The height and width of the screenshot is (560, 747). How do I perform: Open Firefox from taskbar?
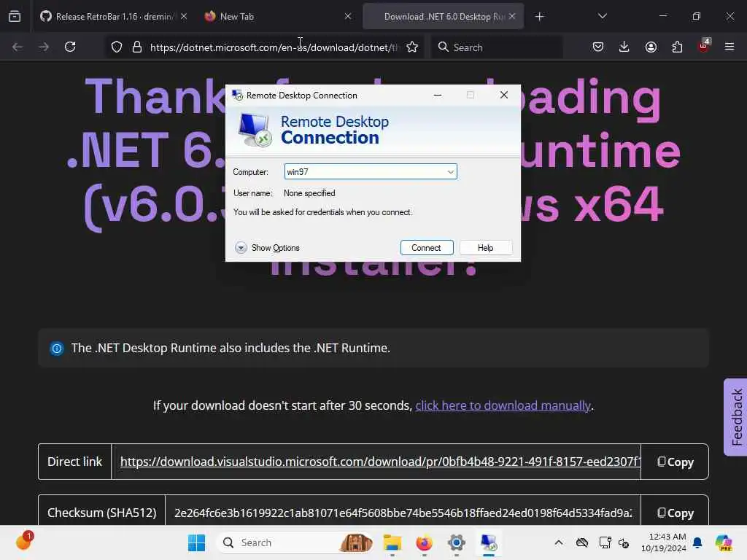[425, 542]
